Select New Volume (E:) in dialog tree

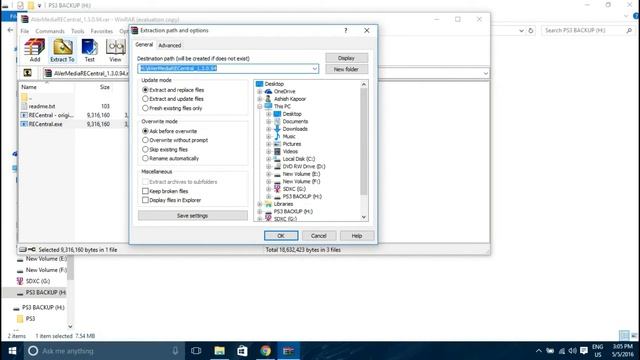[x=301, y=174]
